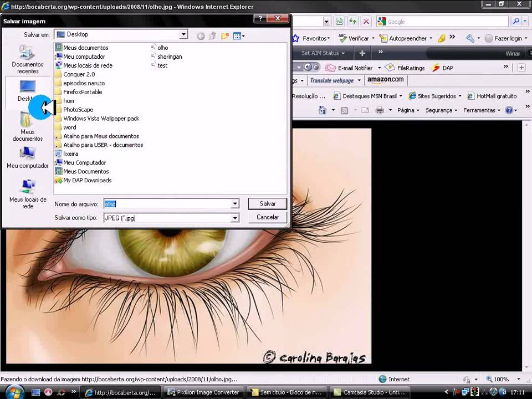Switch to Sem título Bloco de notas taskbar item
The height and width of the screenshot is (399, 532).
tap(287, 392)
